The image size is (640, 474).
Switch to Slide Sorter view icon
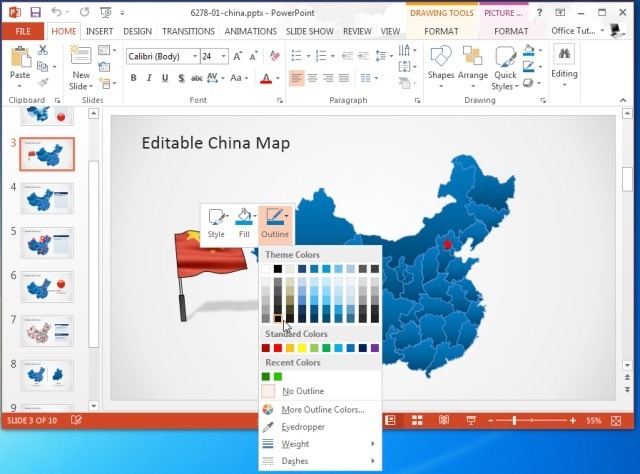click(417, 420)
